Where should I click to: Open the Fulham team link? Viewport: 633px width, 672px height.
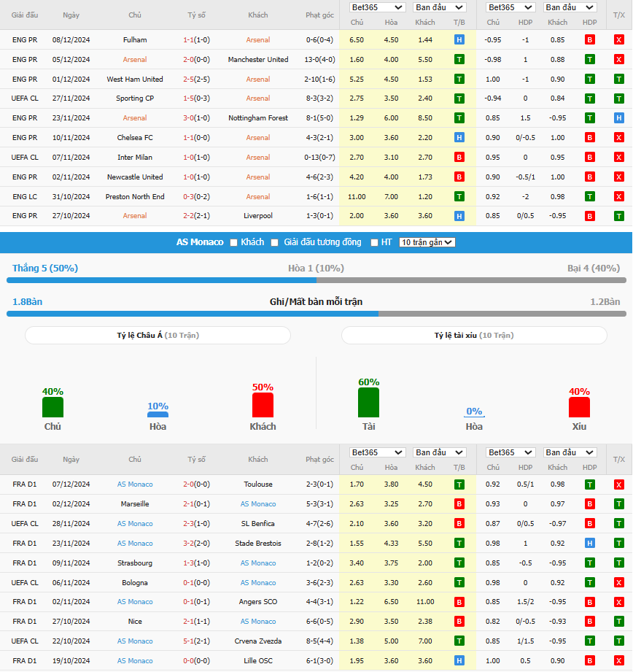pyautogui.click(x=135, y=40)
